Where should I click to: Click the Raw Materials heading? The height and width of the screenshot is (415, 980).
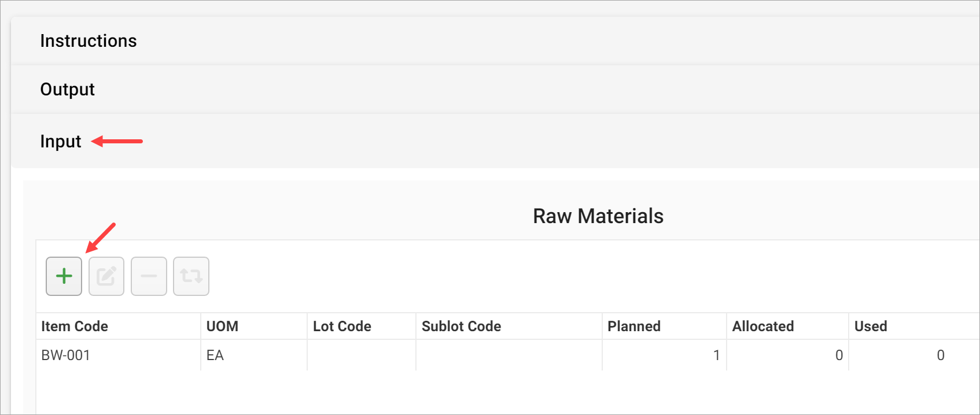coord(598,216)
